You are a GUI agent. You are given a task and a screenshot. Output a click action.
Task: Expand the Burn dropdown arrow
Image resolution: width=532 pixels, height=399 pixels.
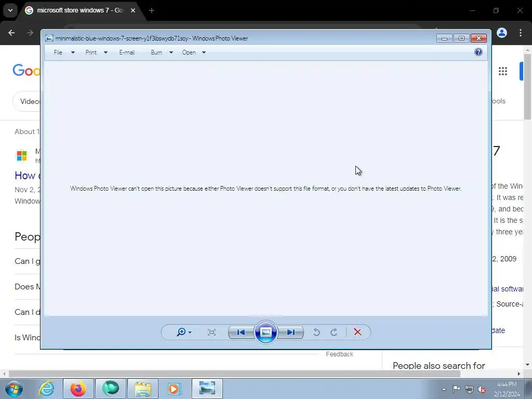pyautogui.click(x=171, y=52)
